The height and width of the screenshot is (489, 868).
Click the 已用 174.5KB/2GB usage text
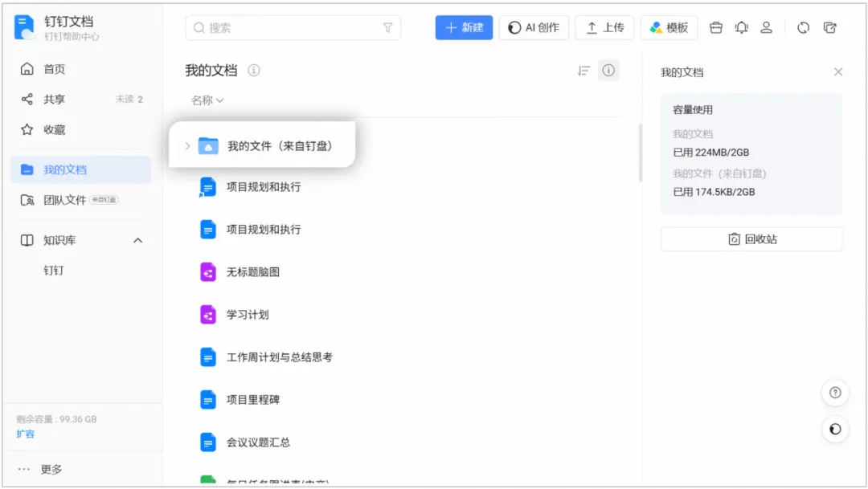pos(714,192)
